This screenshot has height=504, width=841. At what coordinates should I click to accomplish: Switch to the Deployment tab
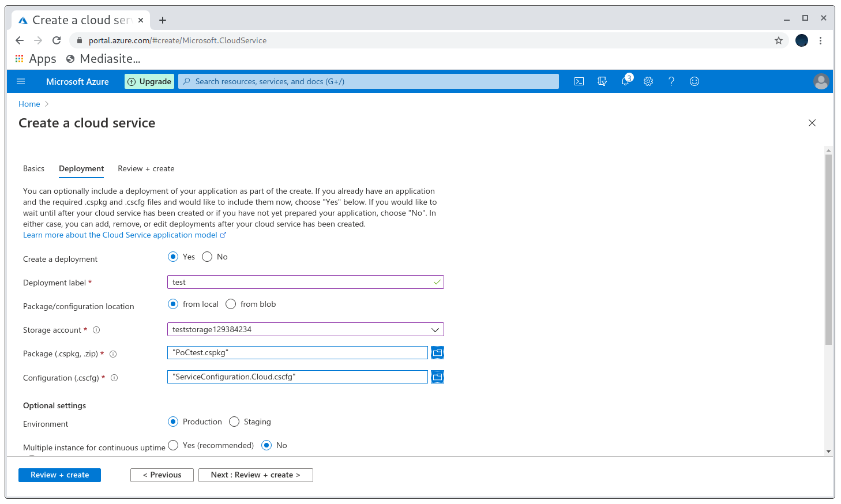click(81, 168)
